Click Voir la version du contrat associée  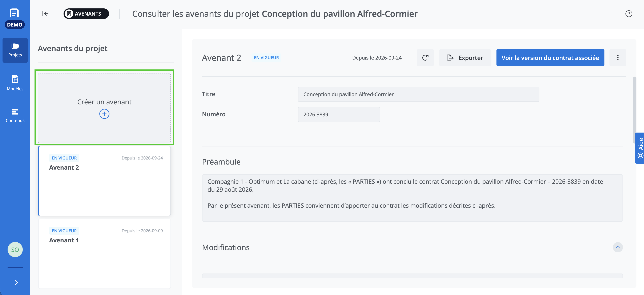click(x=550, y=58)
